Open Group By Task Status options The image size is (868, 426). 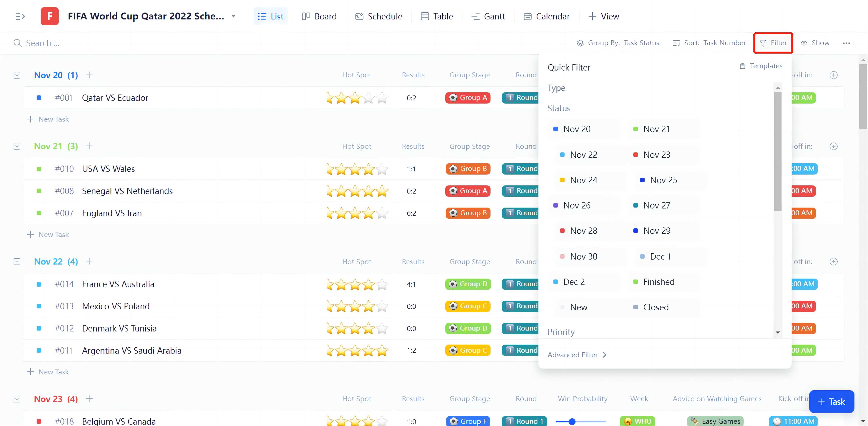pyautogui.click(x=618, y=43)
